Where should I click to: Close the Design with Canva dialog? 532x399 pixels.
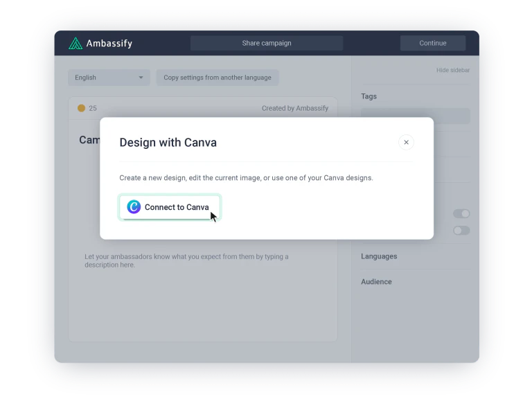[x=406, y=142]
